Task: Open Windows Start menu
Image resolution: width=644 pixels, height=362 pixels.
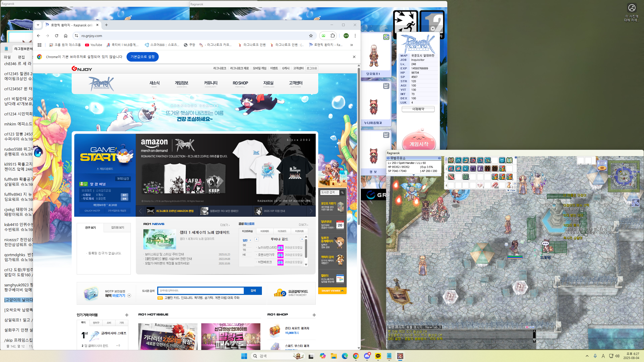Action: (x=244, y=356)
